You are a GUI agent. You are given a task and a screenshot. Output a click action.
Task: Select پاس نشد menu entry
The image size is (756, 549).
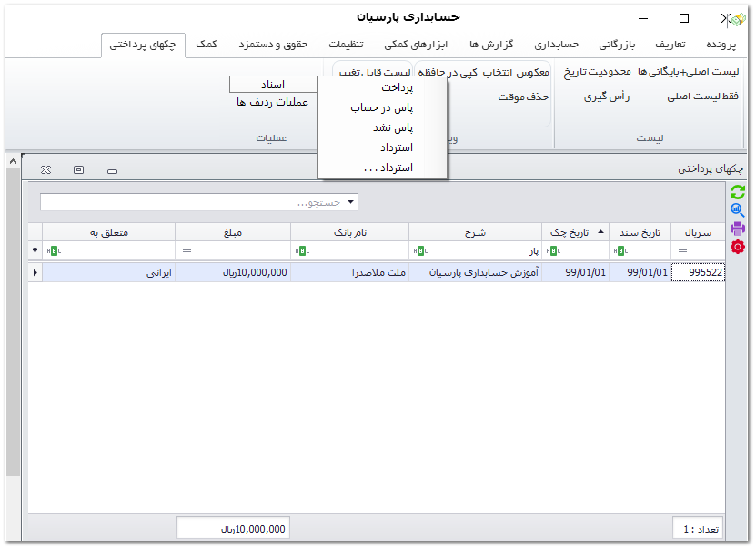point(392,127)
